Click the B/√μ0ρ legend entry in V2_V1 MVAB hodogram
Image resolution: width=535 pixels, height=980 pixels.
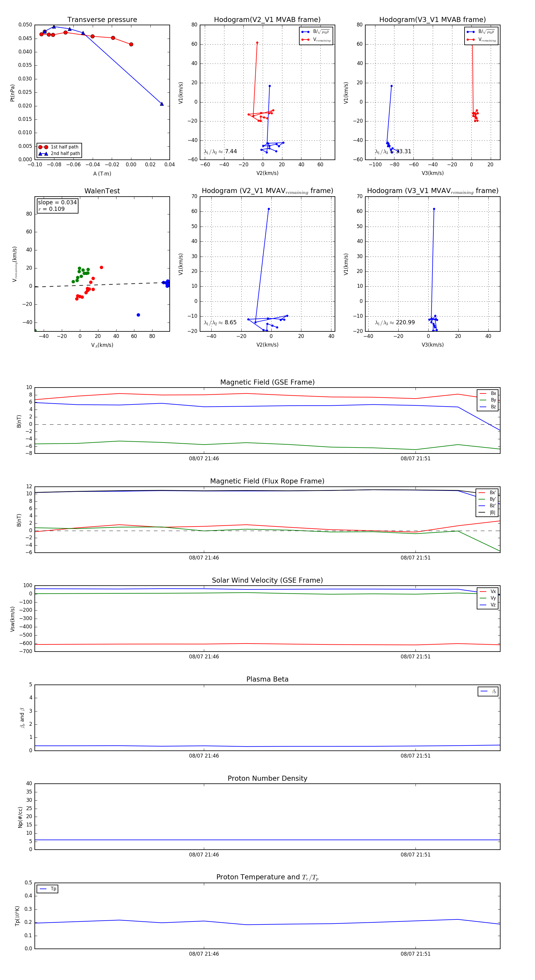click(x=316, y=32)
